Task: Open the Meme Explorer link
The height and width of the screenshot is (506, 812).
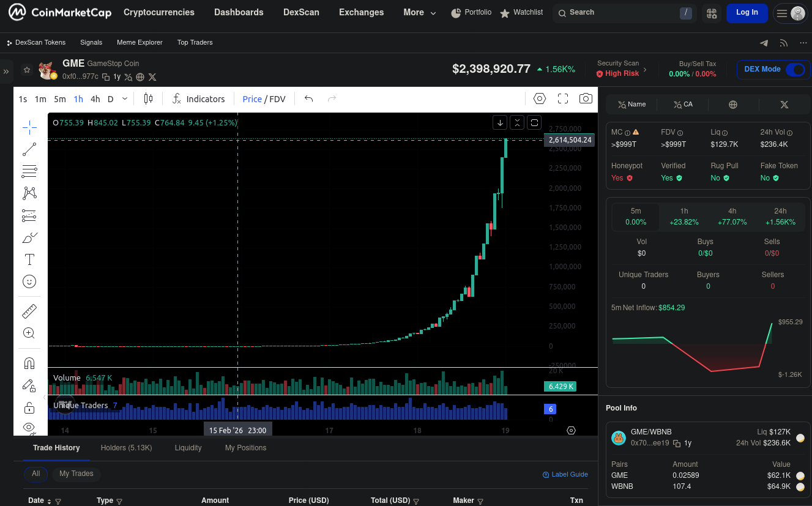Action: click(140, 43)
